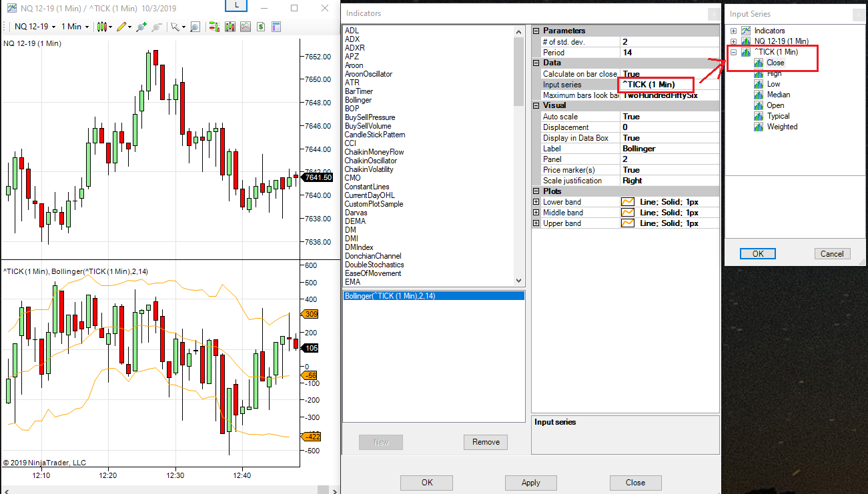
Task: Open Strategies dollar-sign toolbar icon
Action: point(261,27)
